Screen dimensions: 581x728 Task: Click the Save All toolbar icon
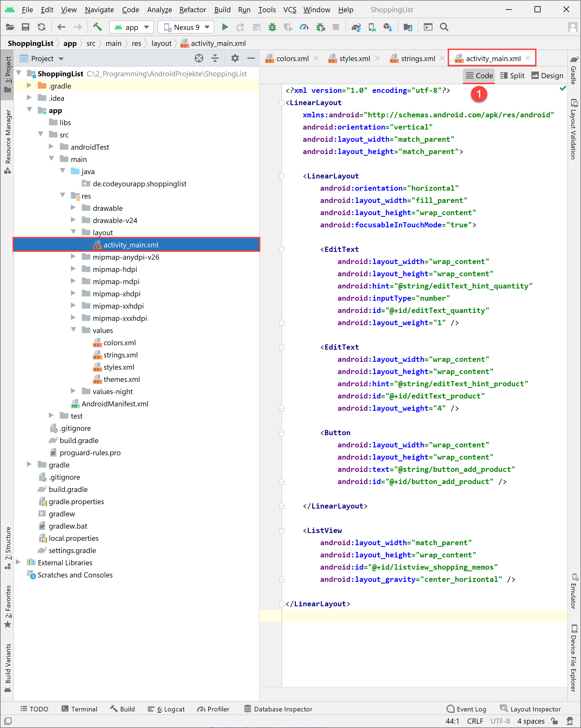coord(26,27)
